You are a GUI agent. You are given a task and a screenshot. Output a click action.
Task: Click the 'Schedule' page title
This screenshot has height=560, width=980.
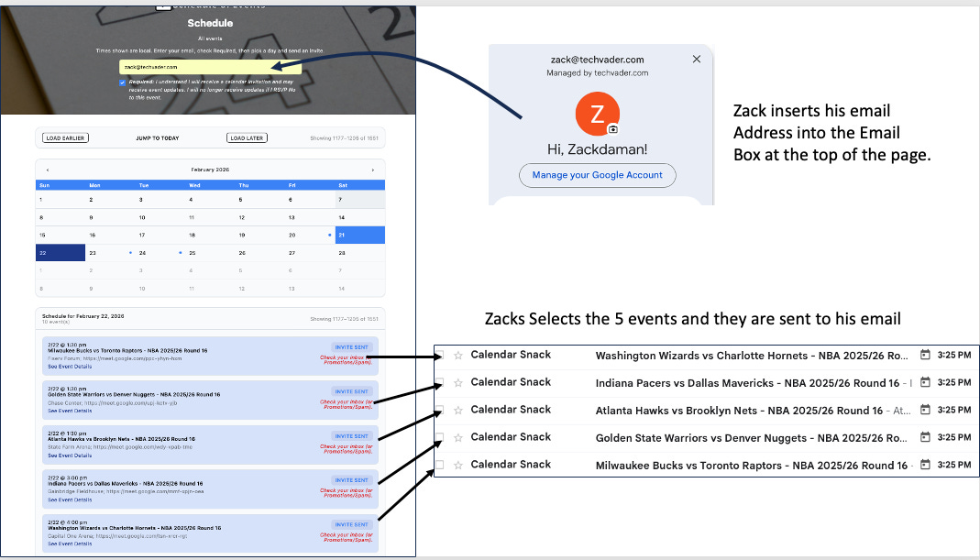coord(210,23)
